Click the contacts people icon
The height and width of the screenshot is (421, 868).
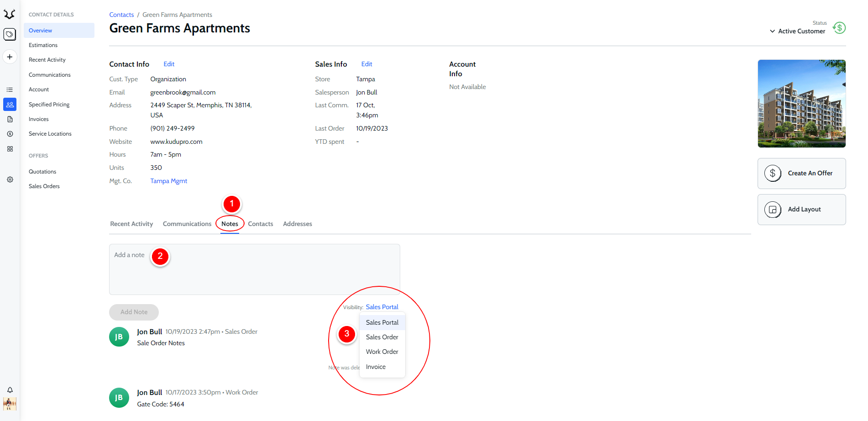tap(10, 105)
